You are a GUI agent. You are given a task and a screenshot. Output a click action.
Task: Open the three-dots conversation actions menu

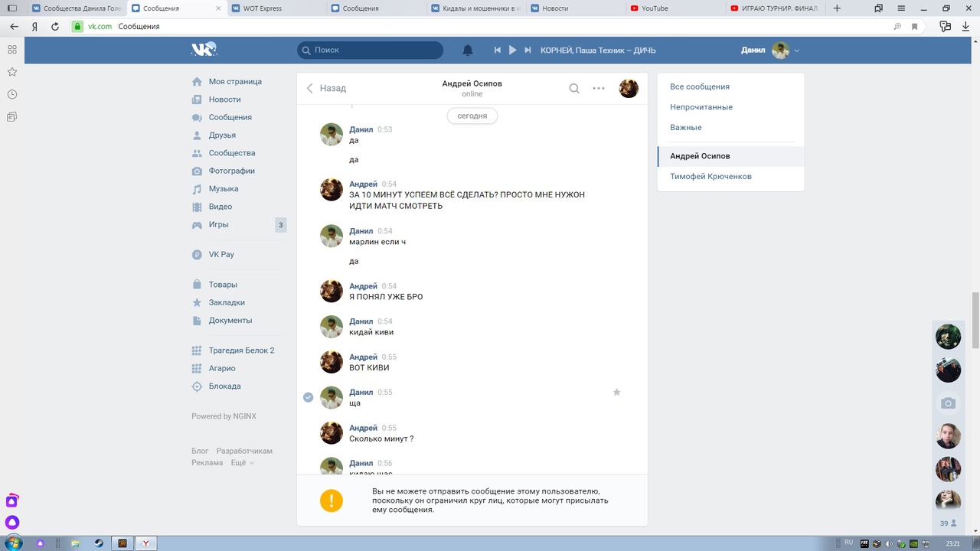coord(599,88)
